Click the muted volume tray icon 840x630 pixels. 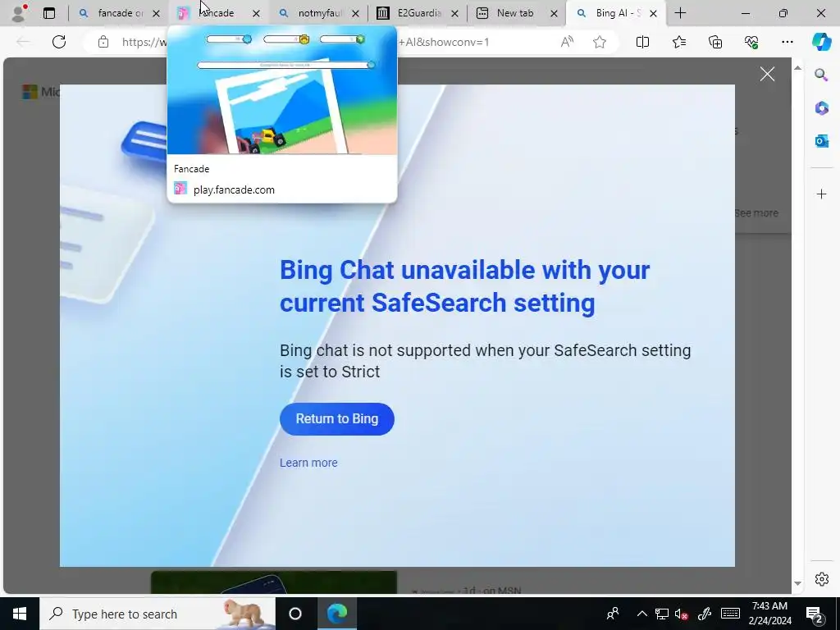point(682,614)
